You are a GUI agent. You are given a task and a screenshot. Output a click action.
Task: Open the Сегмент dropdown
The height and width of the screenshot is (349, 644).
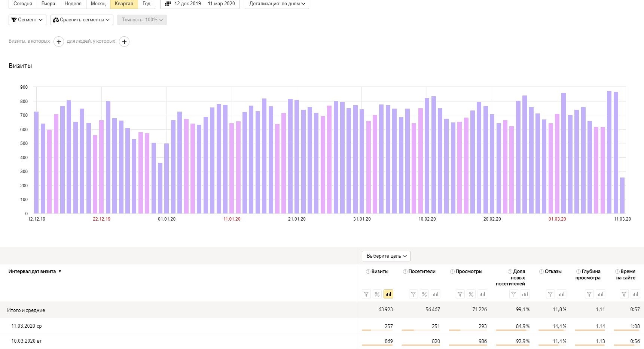(x=27, y=20)
